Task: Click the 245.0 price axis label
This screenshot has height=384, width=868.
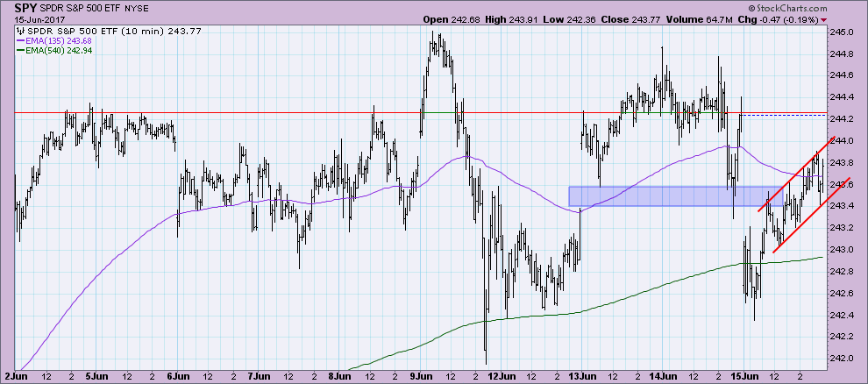Action: click(840, 32)
